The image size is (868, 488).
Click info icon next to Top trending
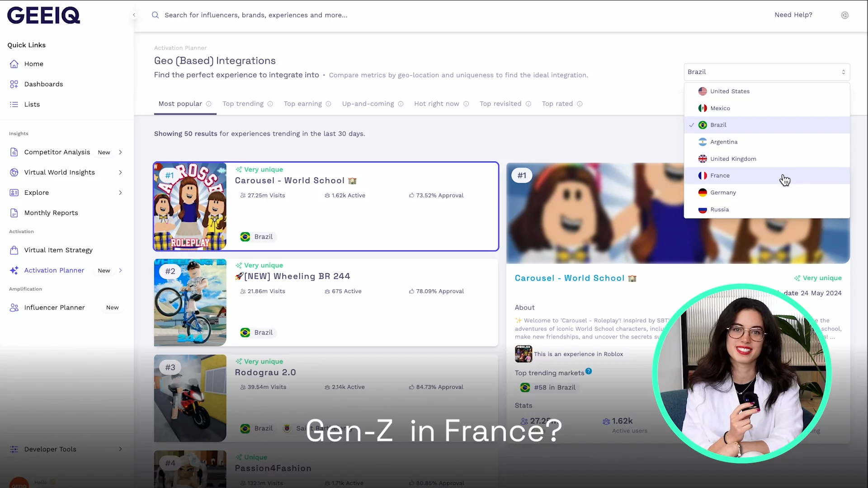tap(270, 104)
